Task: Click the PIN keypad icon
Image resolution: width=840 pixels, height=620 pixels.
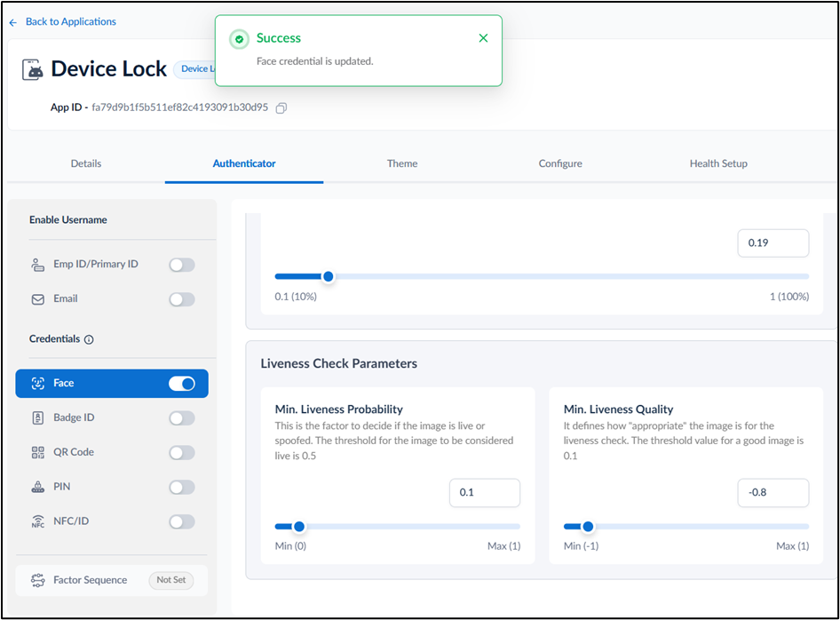Action: tap(38, 487)
